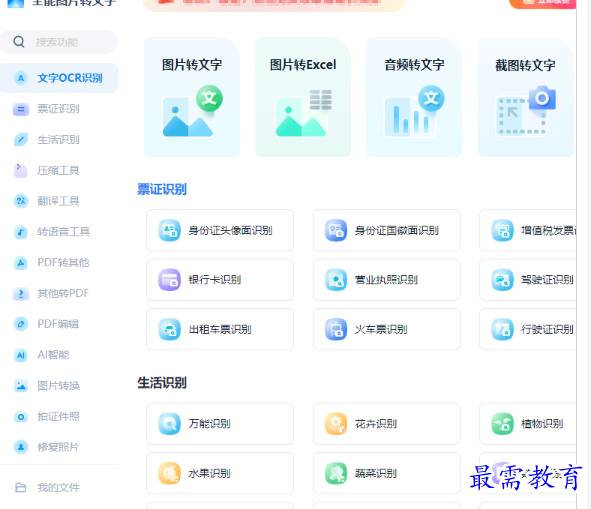Screen dimensions: 591x509
Task: Select 压缩工具 in the sidebar
Action: (x=59, y=170)
